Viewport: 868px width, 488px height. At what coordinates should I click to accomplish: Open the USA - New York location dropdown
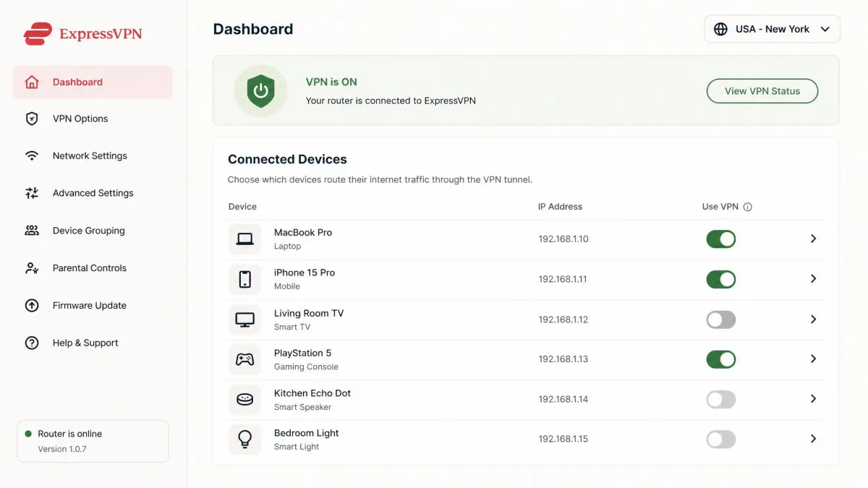pos(772,29)
